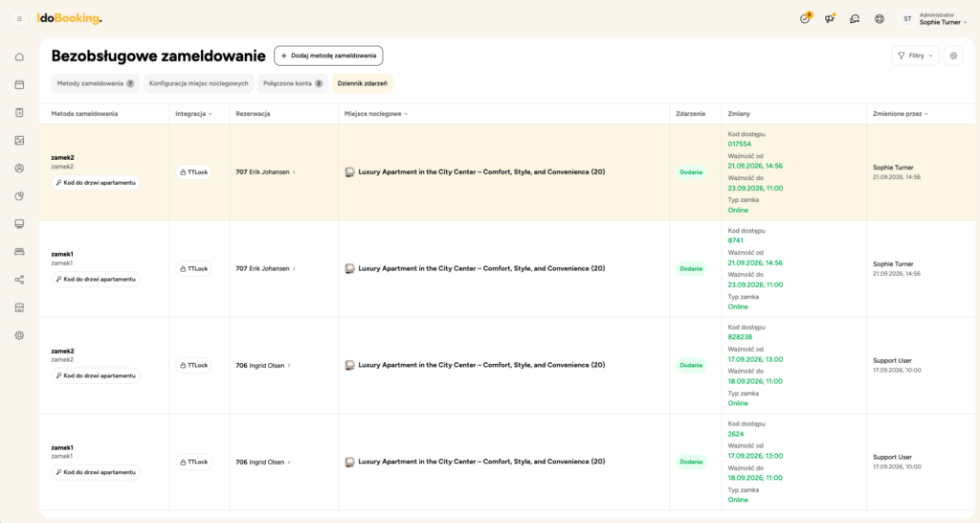Click apartment thumbnail in 8741 code row
This screenshot has width=980, height=523.
tap(350, 268)
